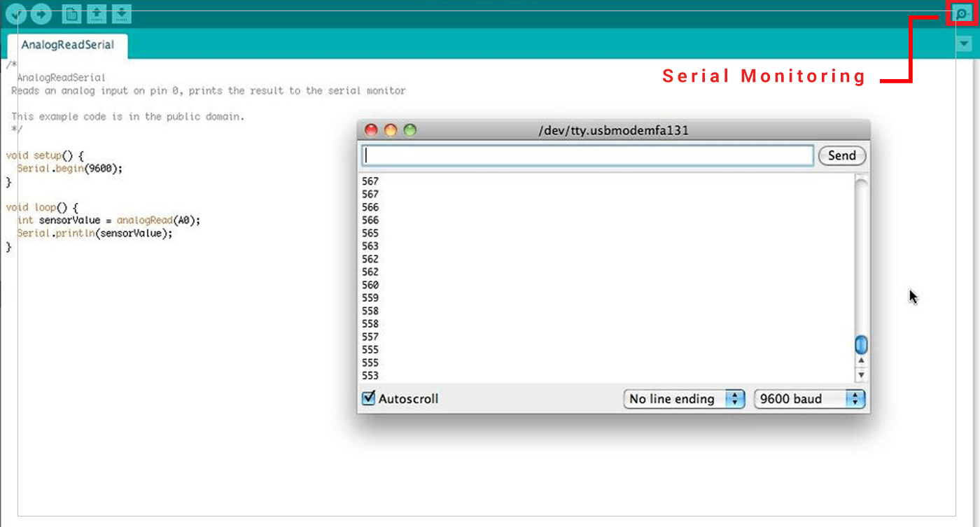Click the serial monitor scrollbar thumb
The image size is (980, 527).
862,345
